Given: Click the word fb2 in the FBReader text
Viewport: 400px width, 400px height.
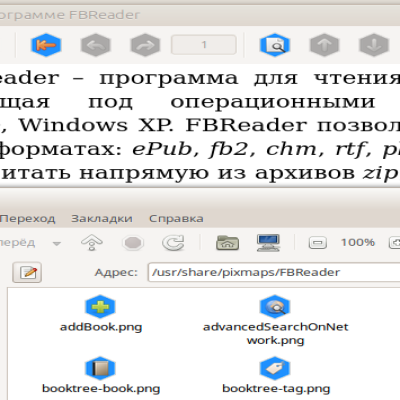Looking at the screenshot, I should coord(230,149).
